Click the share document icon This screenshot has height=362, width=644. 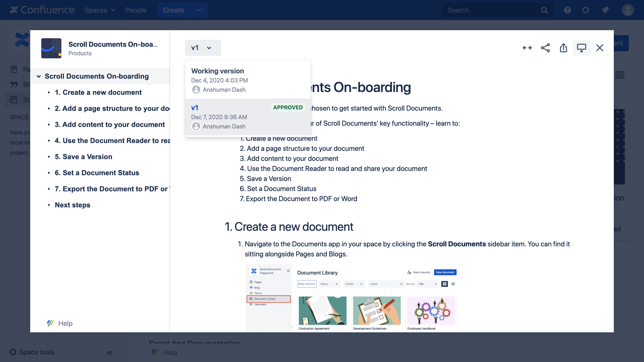tap(545, 48)
